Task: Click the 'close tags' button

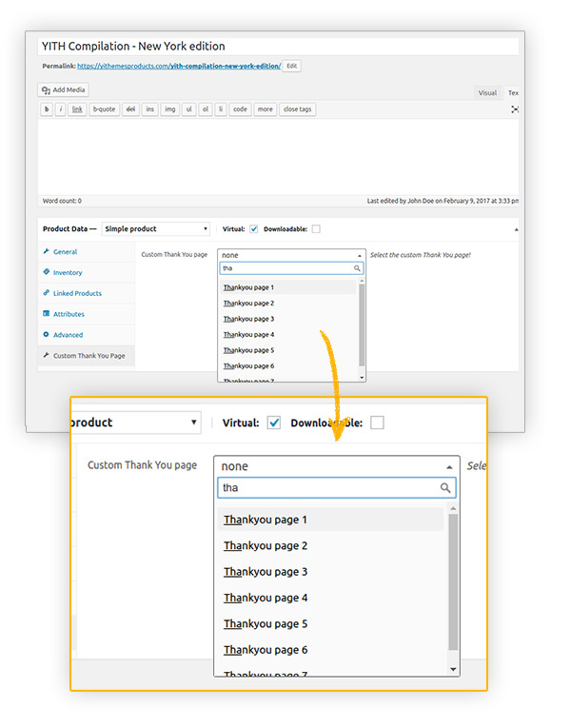Action: tap(298, 109)
